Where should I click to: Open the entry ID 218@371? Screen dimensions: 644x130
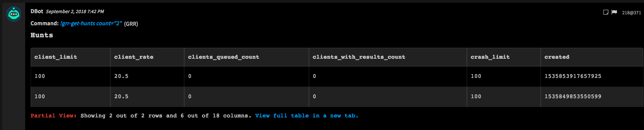pyautogui.click(x=631, y=13)
